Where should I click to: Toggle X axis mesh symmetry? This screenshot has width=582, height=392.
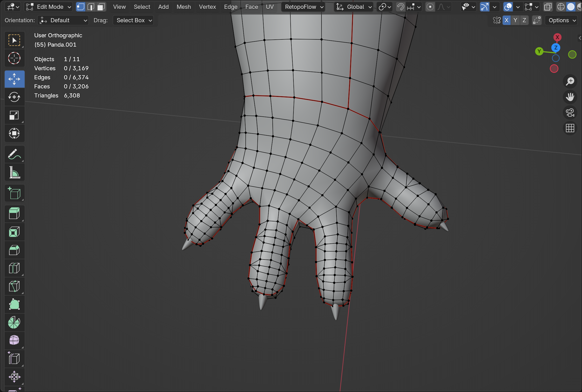point(506,20)
